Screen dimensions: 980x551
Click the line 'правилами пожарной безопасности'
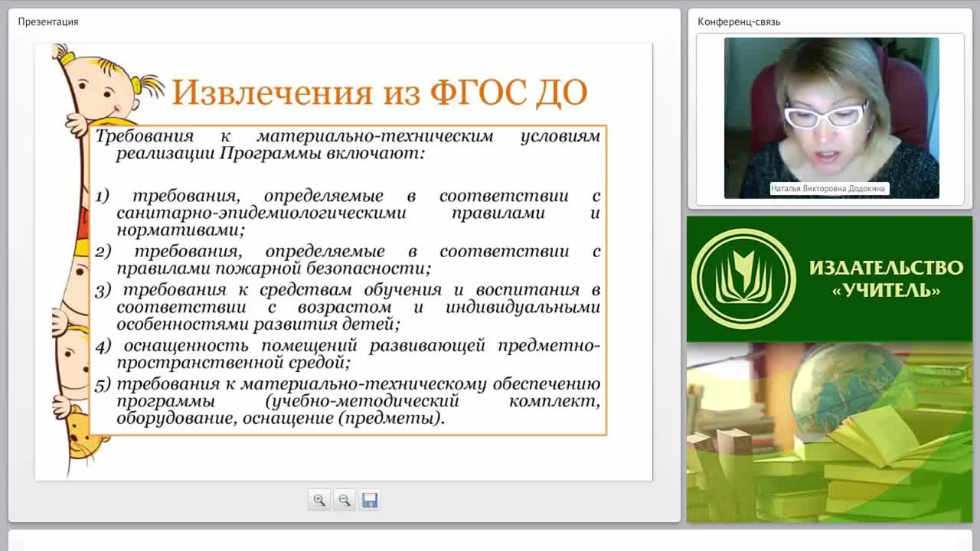273,269
